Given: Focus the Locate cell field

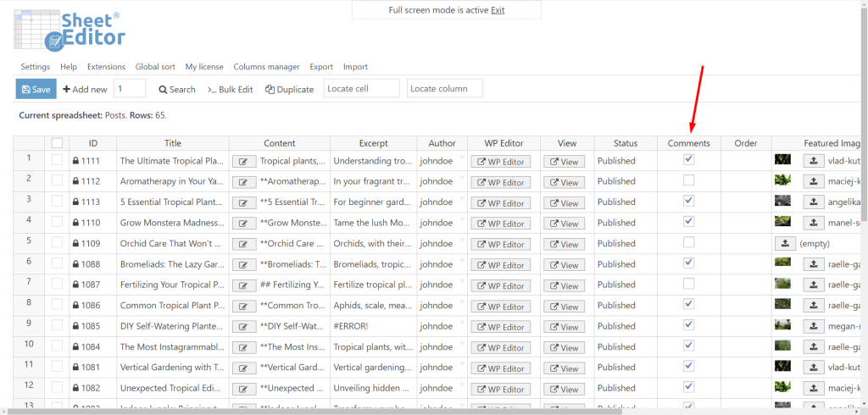Looking at the screenshot, I should (x=361, y=89).
